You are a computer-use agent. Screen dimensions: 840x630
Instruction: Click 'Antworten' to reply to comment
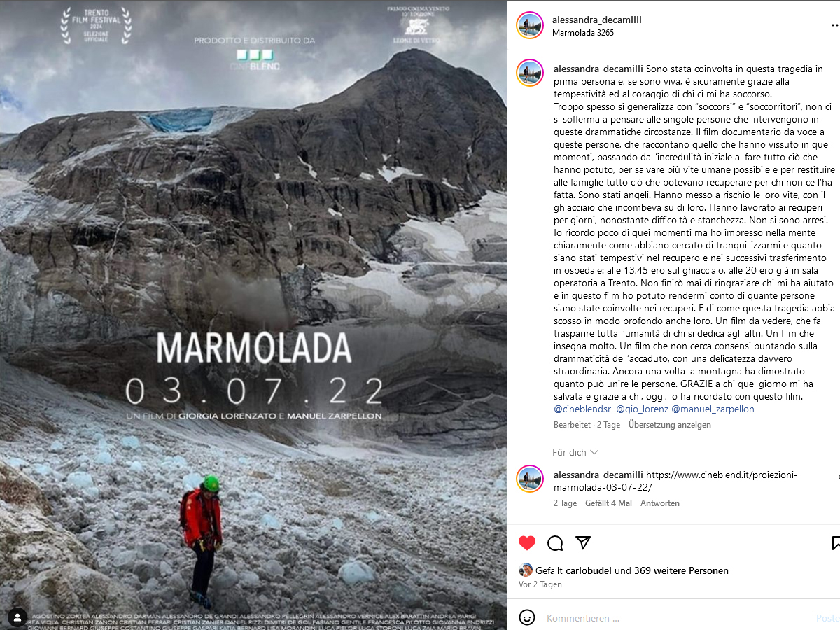660,503
